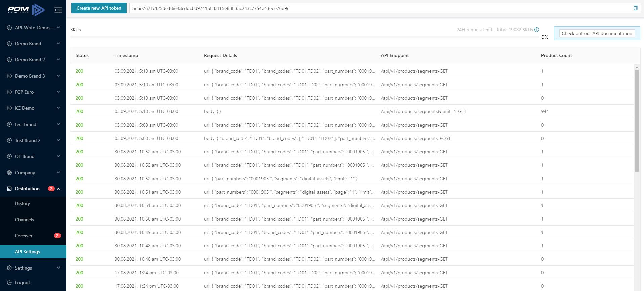Click the registered icon beside OE Brand

point(9,156)
